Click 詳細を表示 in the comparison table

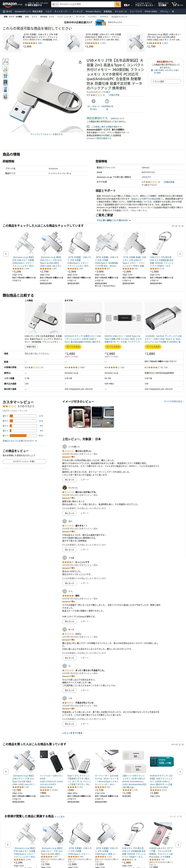tap(31, 347)
